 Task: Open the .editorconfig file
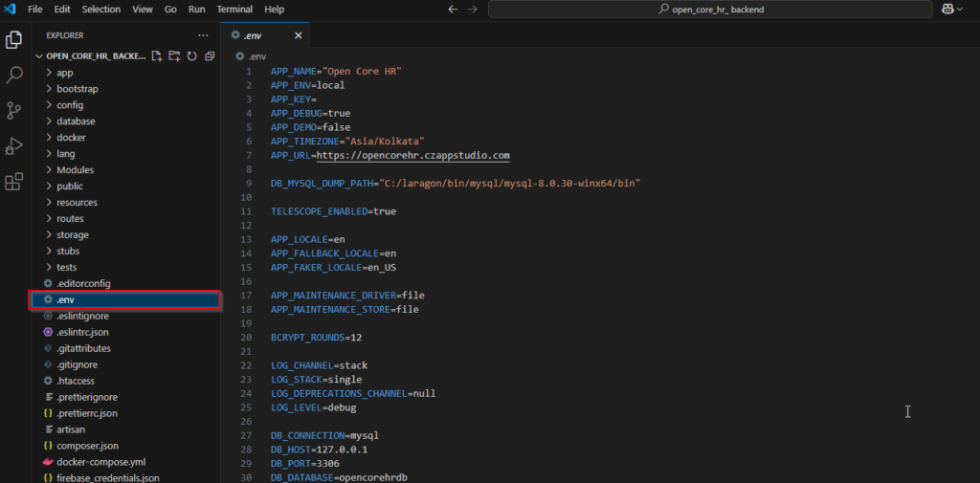point(125,284)
